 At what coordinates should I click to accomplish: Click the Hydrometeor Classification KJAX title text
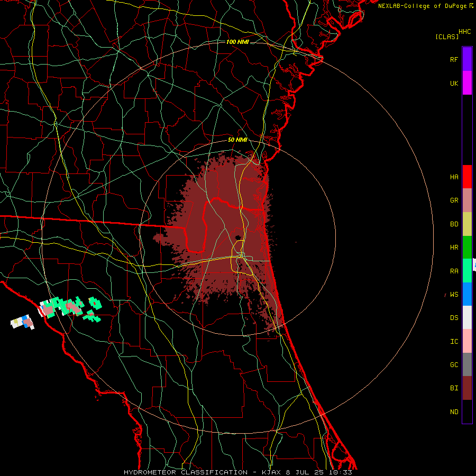237,472
